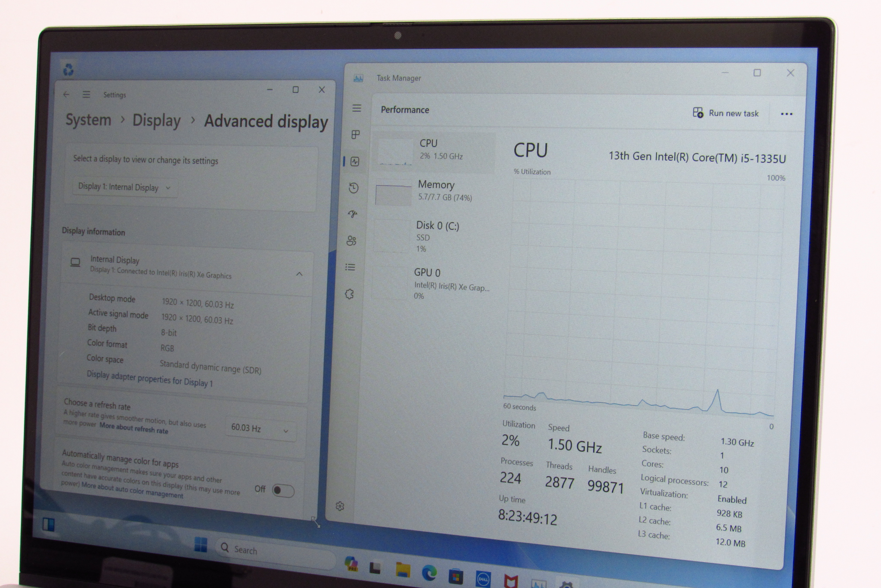881x588 pixels.
Task: Open Display adapter properties for Display 1
Action: point(150,379)
